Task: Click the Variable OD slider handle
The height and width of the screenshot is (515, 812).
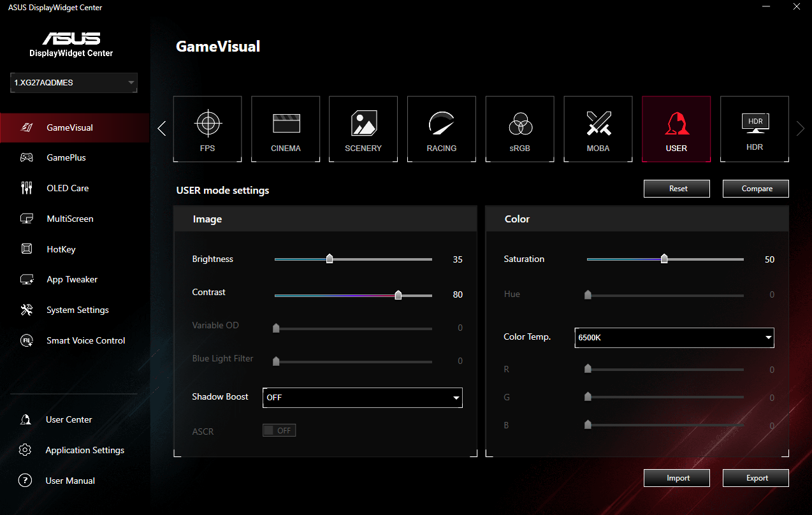Action: coord(276,328)
